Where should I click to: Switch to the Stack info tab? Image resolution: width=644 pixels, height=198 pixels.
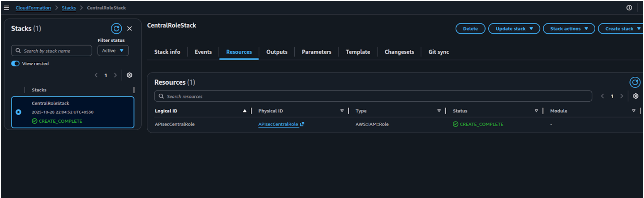(167, 52)
